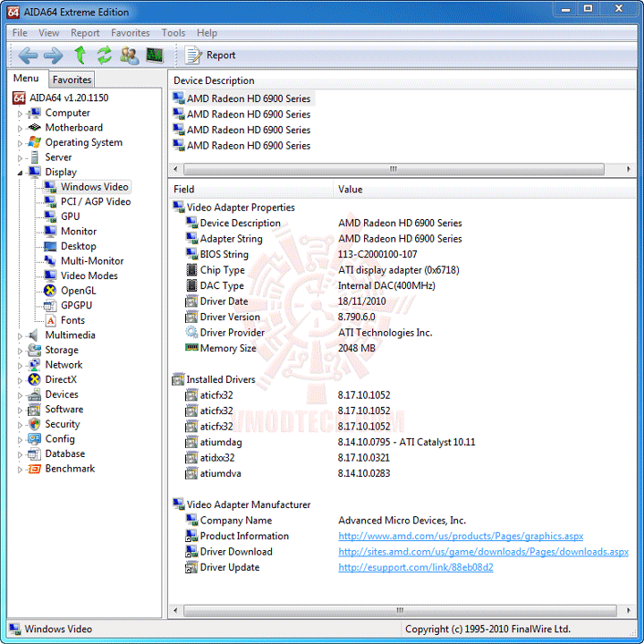Select the Fonts tree item

point(64,320)
